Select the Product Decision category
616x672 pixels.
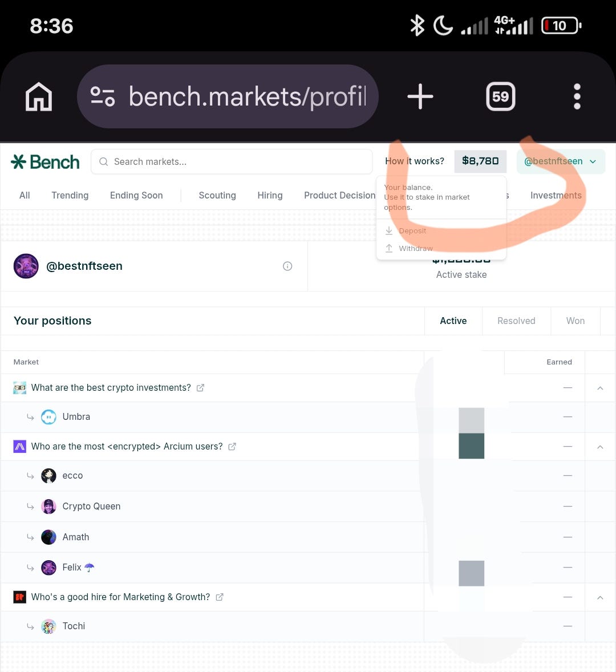340,196
